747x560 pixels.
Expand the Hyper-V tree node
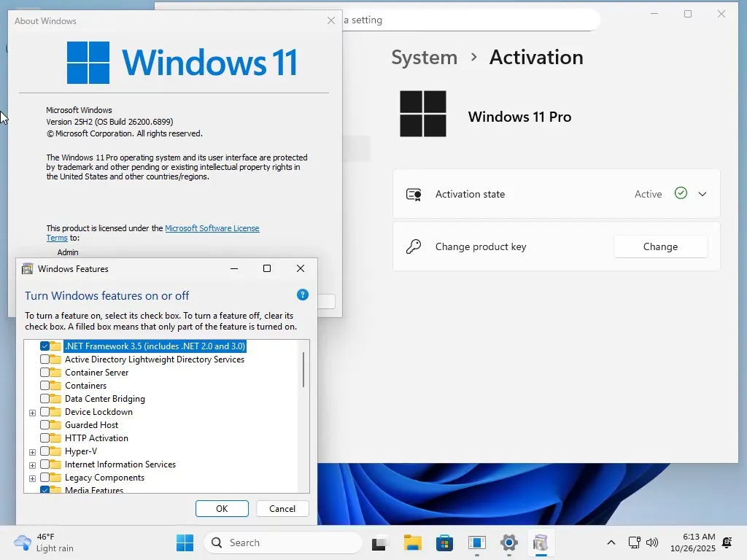32,451
